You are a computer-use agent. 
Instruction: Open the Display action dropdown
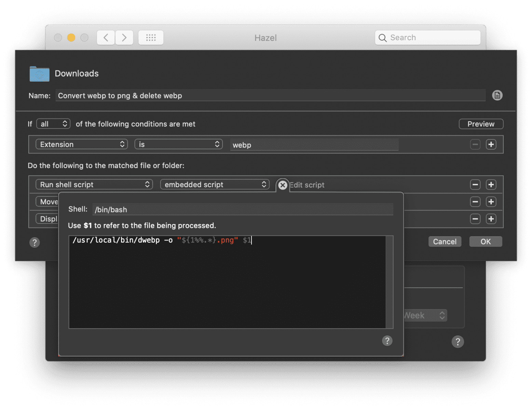pos(47,219)
